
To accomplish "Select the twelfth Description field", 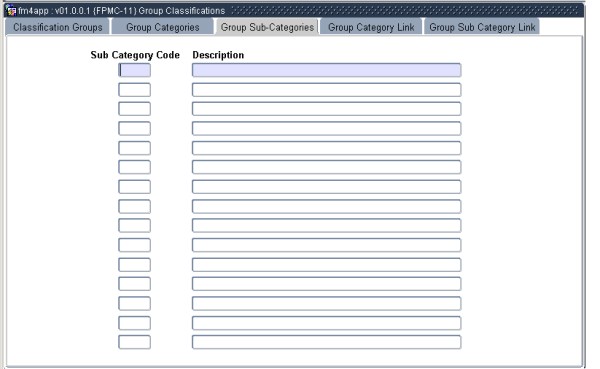I will (x=326, y=284).
